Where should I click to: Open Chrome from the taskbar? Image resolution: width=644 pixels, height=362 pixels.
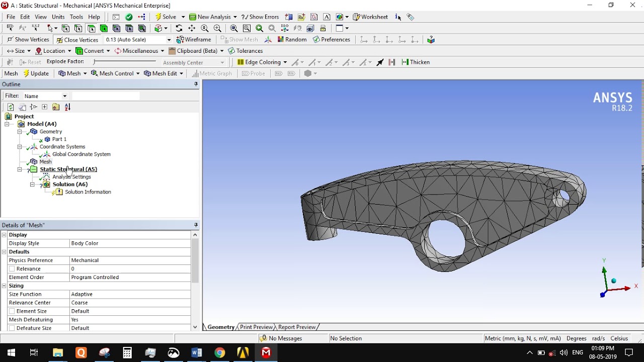tap(219, 353)
